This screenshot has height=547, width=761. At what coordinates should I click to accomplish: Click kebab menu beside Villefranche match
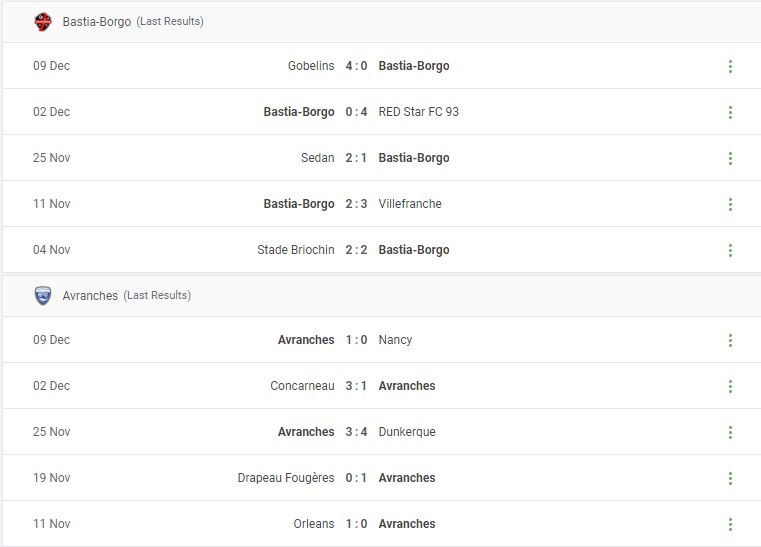click(x=730, y=204)
